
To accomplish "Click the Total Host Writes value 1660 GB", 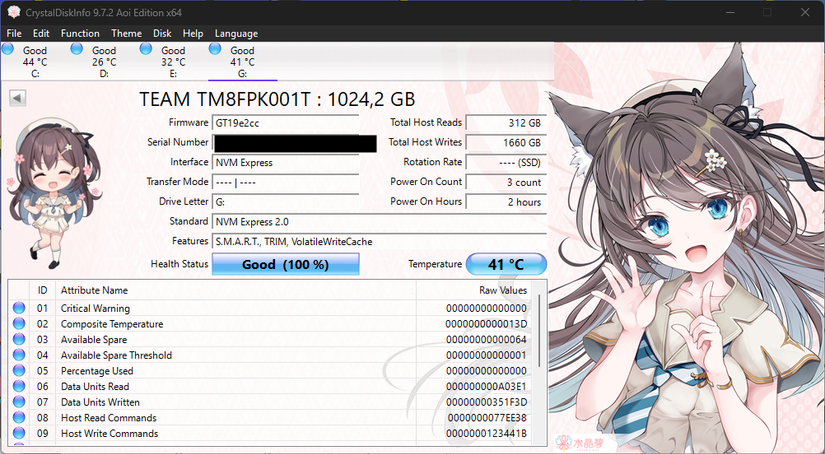I will click(x=506, y=143).
